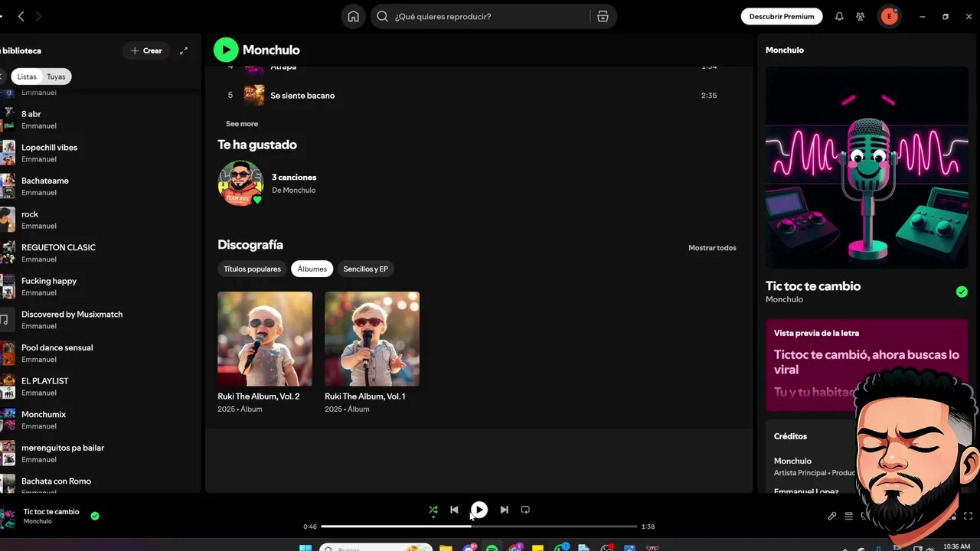Toggle repeat mode
Screen dimensions: 980x551
point(525,510)
